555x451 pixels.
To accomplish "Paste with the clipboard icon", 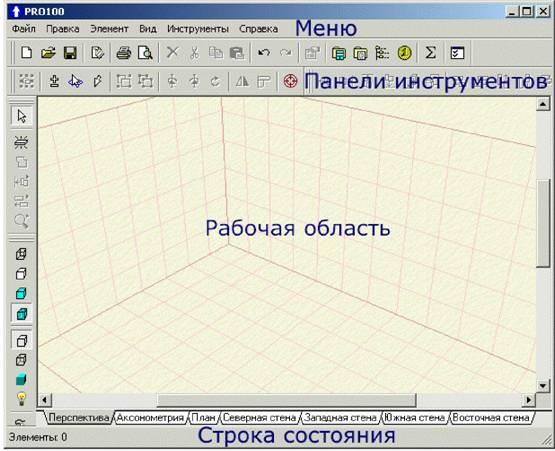I will (237, 53).
